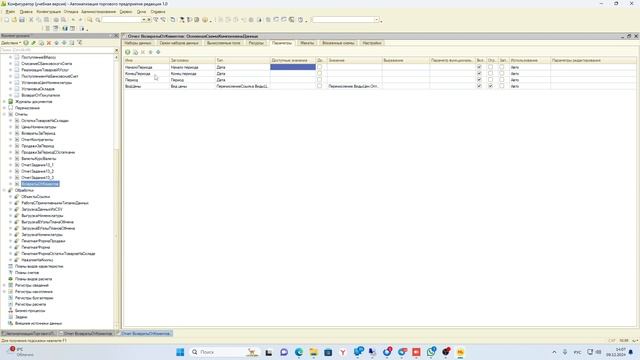Screen dimensions: 640x360
Task: Switch to the Настройки tab
Action: (x=371, y=43)
